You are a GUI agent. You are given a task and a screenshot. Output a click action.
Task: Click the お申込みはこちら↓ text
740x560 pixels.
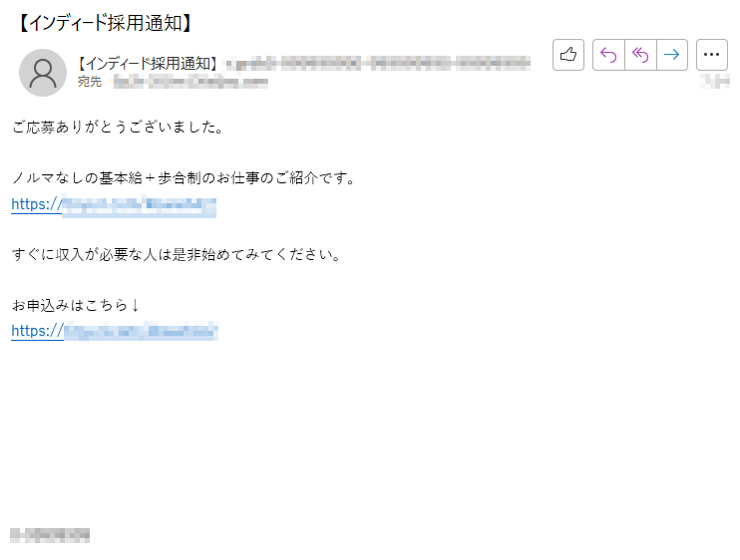[x=76, y=306]
